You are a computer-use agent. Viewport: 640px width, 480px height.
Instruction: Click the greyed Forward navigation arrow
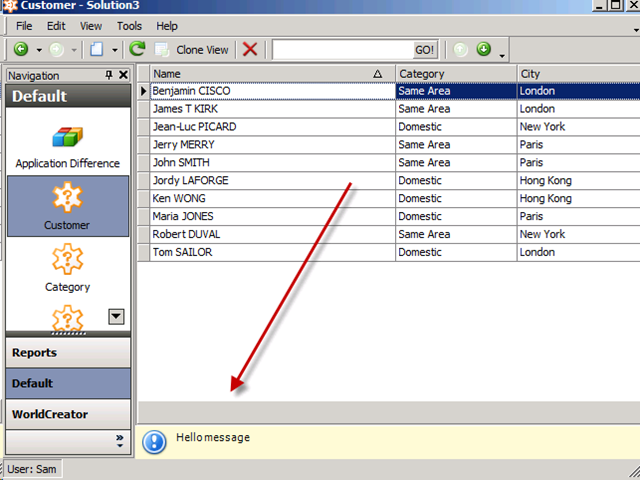click(56, 49)
